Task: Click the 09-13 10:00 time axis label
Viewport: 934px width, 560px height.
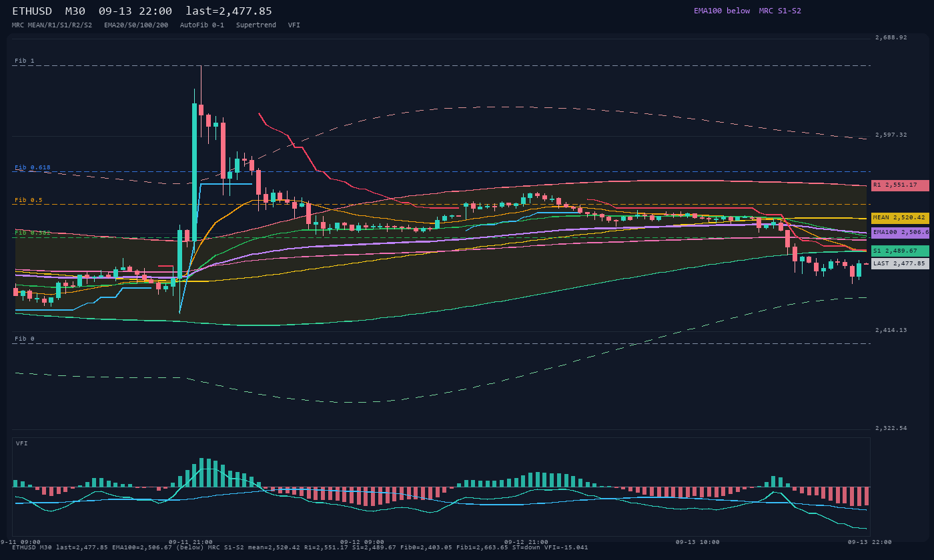Action: tap(698, 542)
